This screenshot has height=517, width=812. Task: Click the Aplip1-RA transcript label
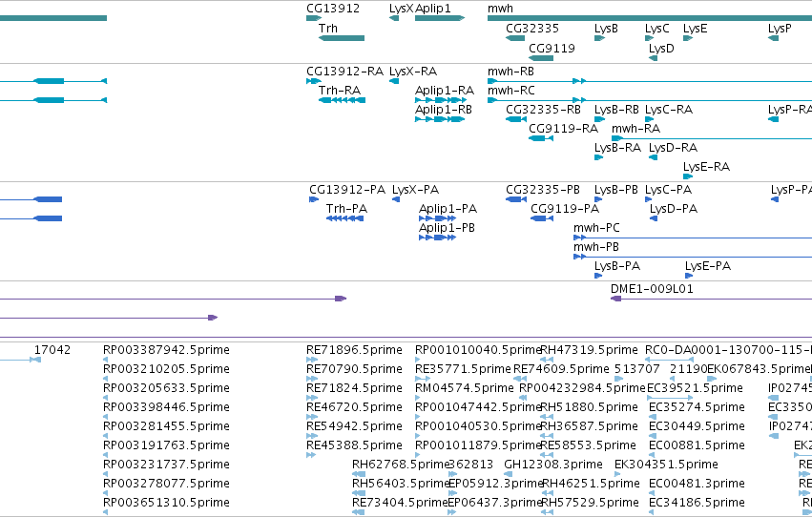[445, 91]
